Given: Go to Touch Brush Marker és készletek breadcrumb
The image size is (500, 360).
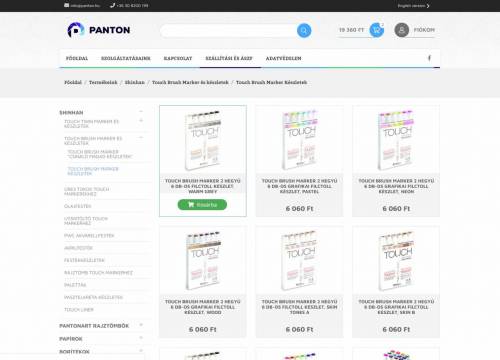Looking at the screenshot, I should [x=190, y=82].
